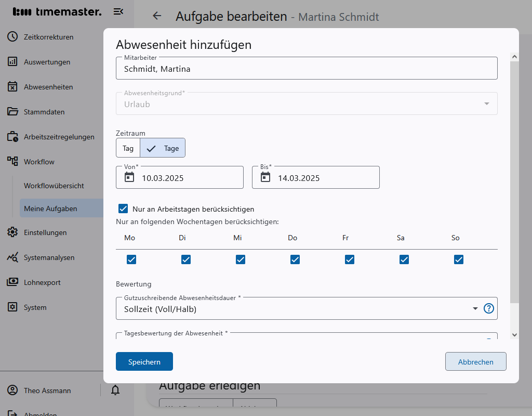Viewport: 532px width, 416px height.
Task: Uncheck the Sa weekday checkbox
Action: (404, 259)
